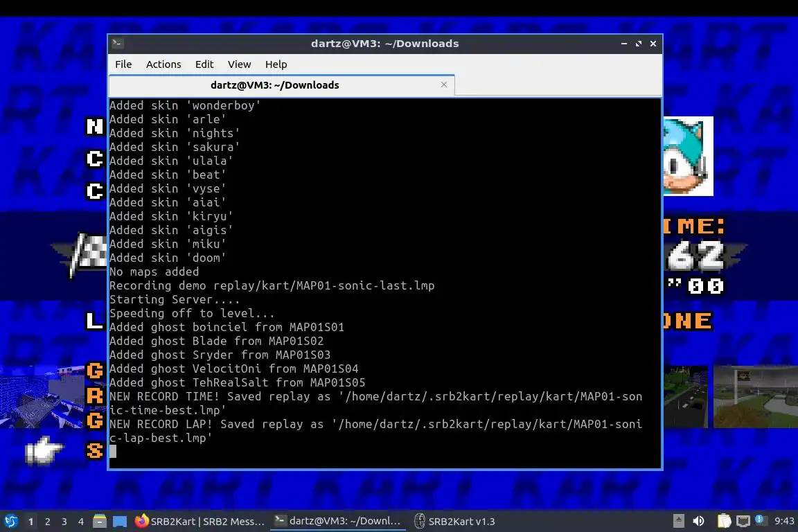Close the terminal tab with the x
Screen dimensions: 798x532
[x=444, y=85]
